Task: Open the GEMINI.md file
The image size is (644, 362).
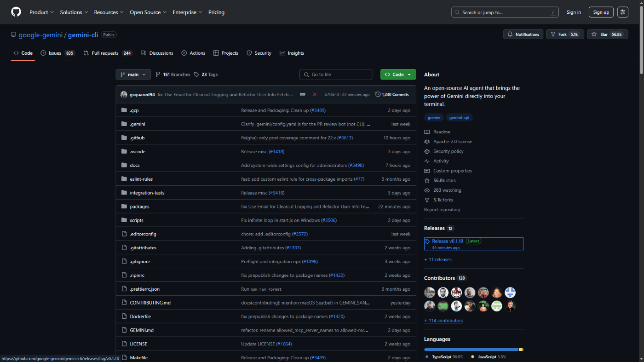Action: pos(142,330)
